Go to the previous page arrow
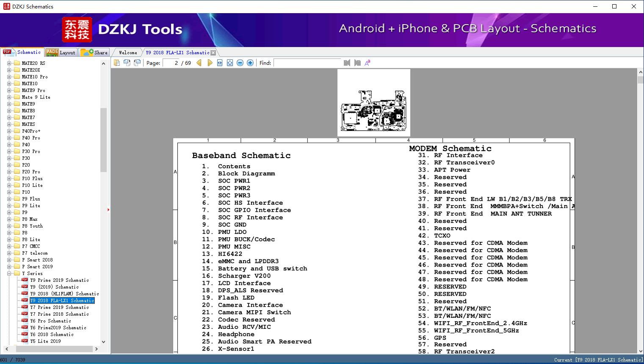 click(199, 63)
